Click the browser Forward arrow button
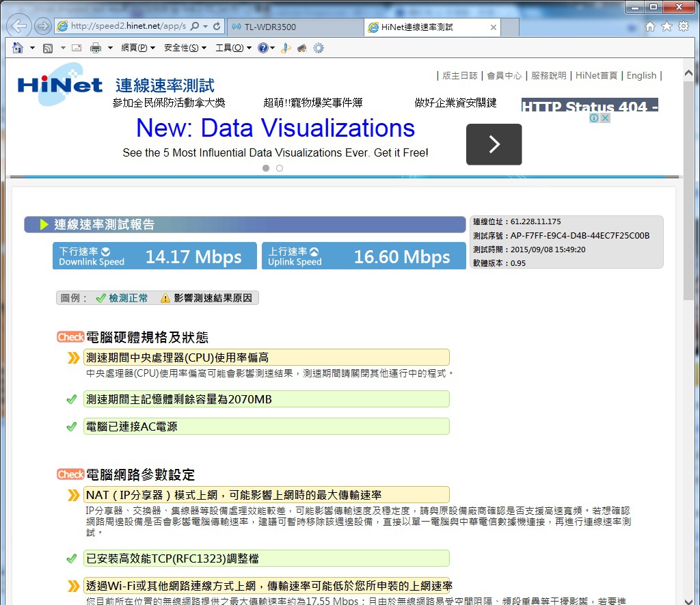Viewport: 700px width, 605px height. click(x=43, y=26)
